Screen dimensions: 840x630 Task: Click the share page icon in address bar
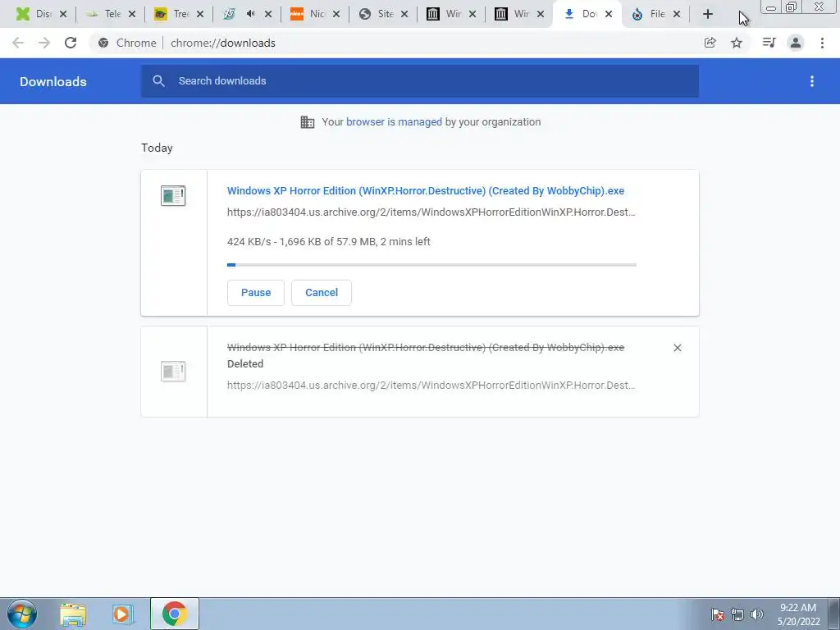pos(710,43)
